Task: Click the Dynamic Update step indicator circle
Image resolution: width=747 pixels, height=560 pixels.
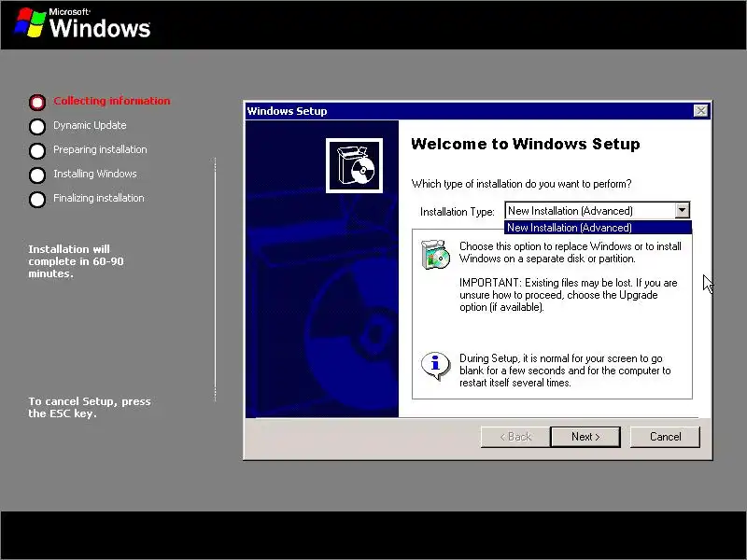Action: tap(37, 127)
